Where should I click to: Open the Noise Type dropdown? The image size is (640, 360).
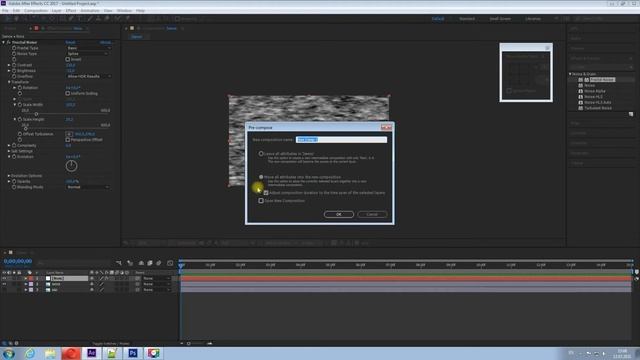pos(88,54)
